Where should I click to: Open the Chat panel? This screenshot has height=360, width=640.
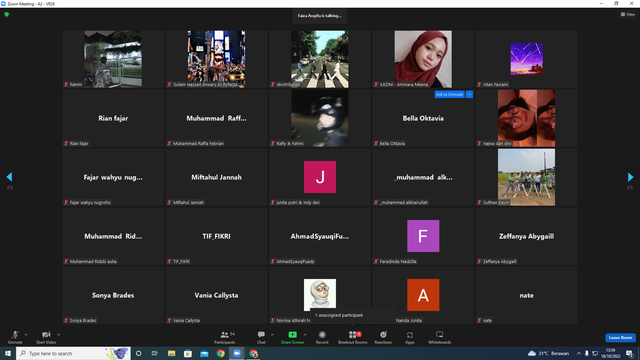(261, 337)
